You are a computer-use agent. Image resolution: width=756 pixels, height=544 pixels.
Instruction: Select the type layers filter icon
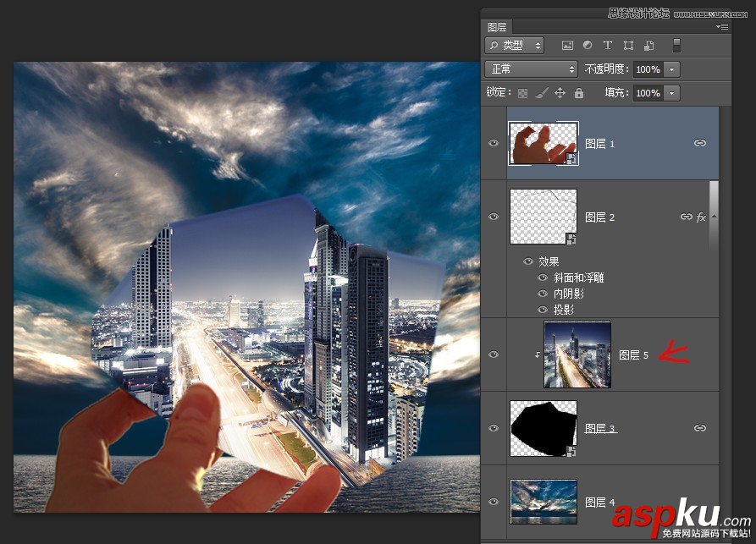(x=606, y=45)
